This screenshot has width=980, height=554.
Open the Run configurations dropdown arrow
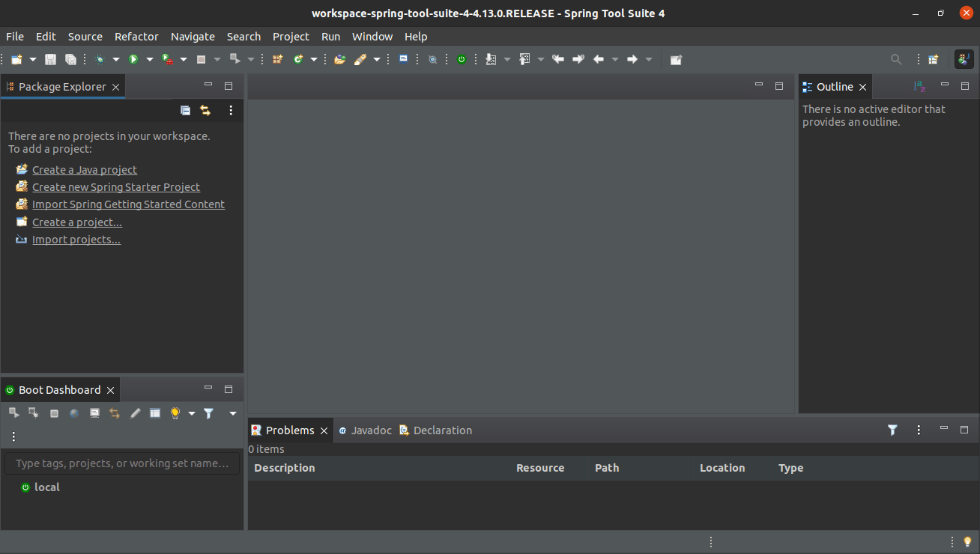click(x=150, y=60)
